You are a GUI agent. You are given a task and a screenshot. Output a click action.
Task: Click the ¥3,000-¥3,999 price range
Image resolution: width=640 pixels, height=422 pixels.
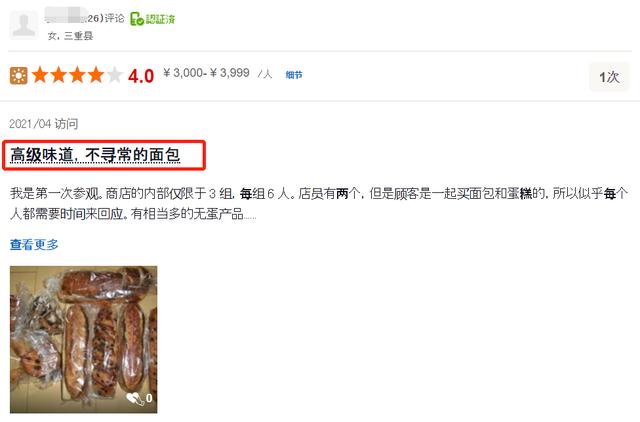[206, 73]
